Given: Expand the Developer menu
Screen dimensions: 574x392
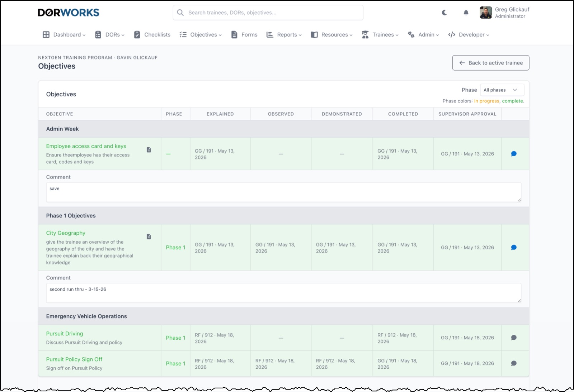Looking at the screenshot, I should [x=469, y=35].
